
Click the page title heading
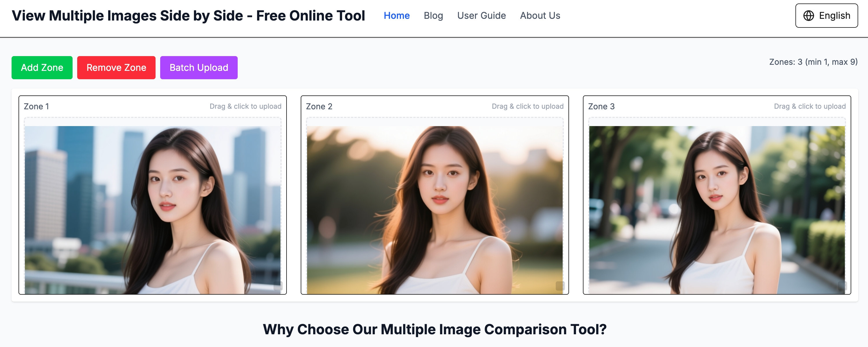coord(188,15)
